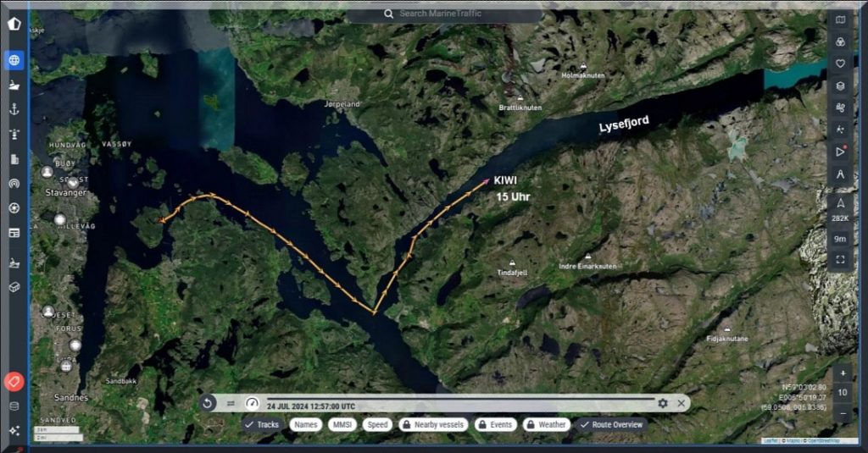Click the locked Weather button
This screenshot has width=868, height=453.
click(544, 424)
